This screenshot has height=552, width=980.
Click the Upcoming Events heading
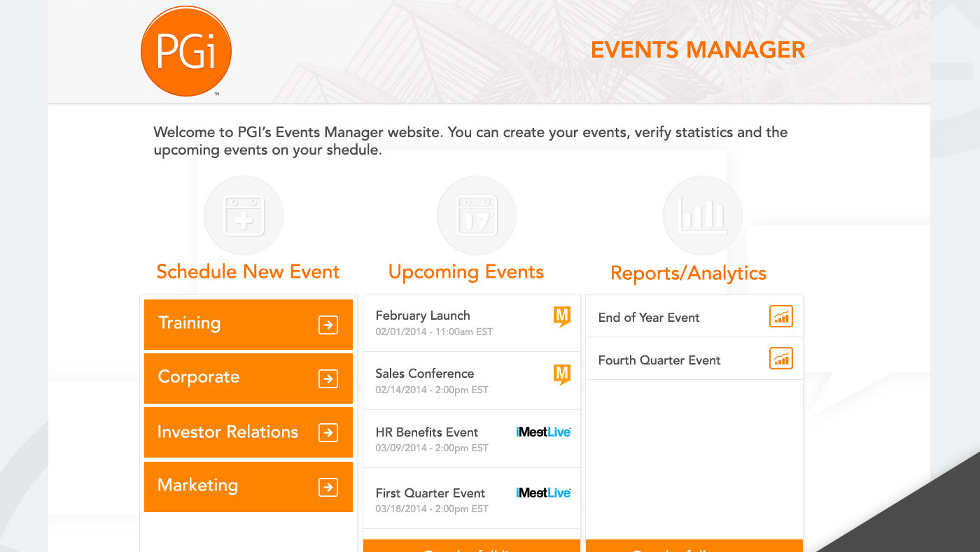coord(466,272)
